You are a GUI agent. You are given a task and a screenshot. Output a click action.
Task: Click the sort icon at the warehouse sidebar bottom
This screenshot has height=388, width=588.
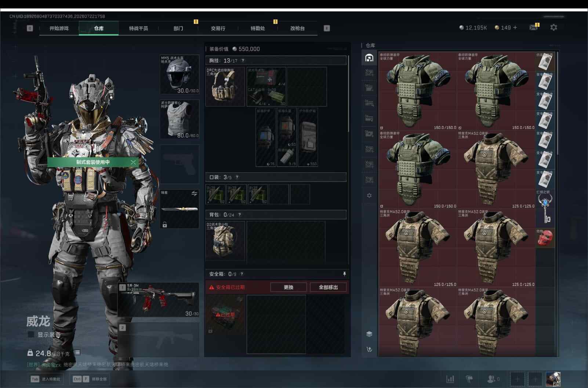point(369,349)
